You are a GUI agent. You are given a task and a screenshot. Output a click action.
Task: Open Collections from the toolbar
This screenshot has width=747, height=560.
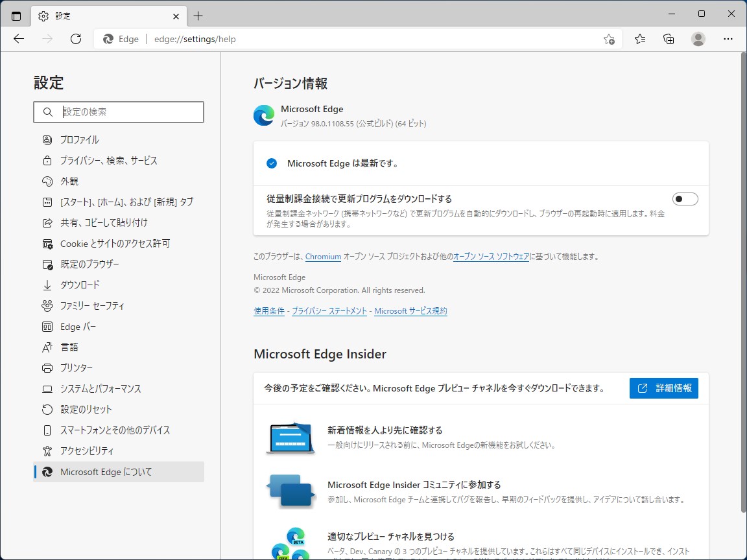coord(669,39)
